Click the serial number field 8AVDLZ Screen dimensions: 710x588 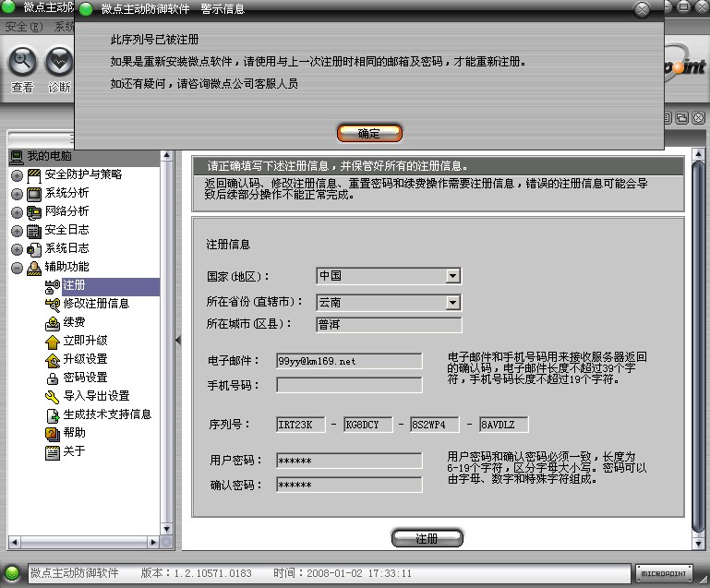tap(503, 425)
